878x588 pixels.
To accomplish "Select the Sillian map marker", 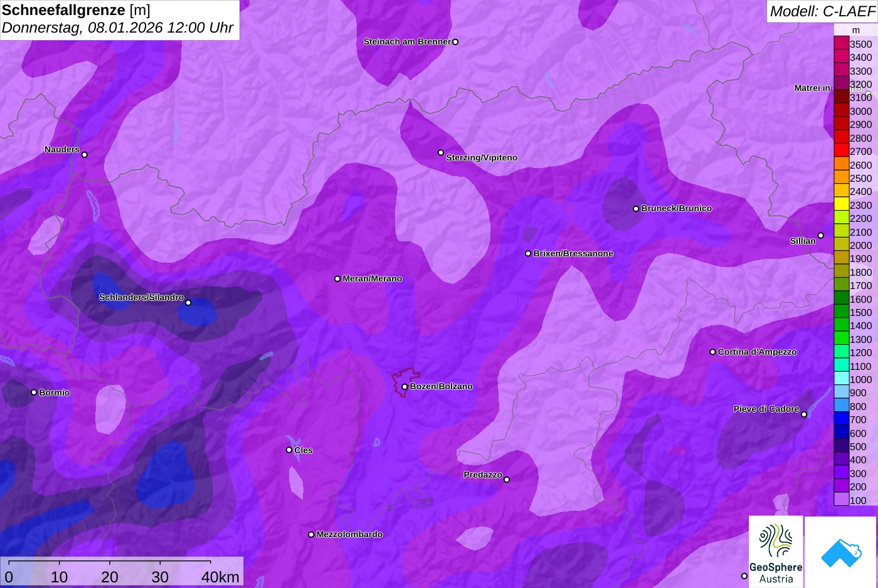I will tap(821, 236).
